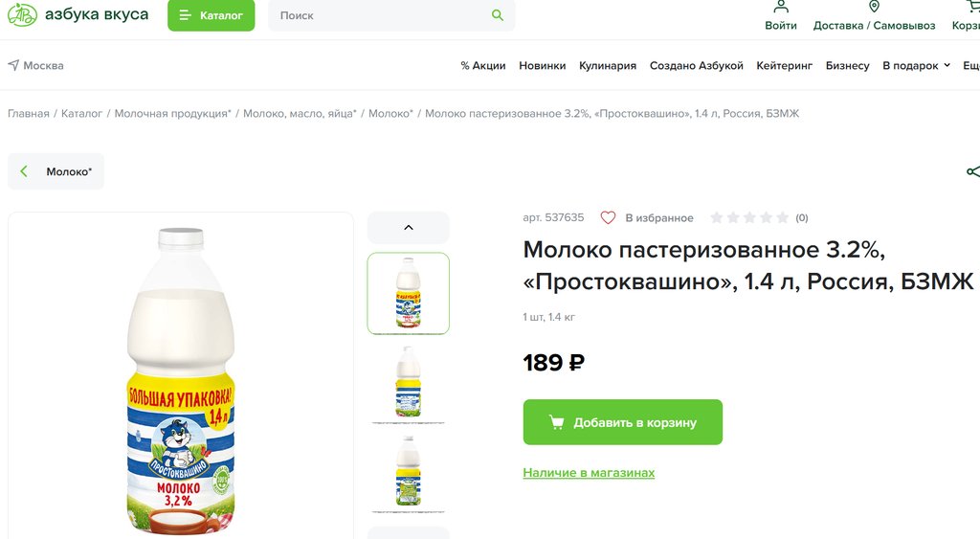Open the Войти profile icon
This screenshot has height=539, width=980.
[x=781, y=8]
